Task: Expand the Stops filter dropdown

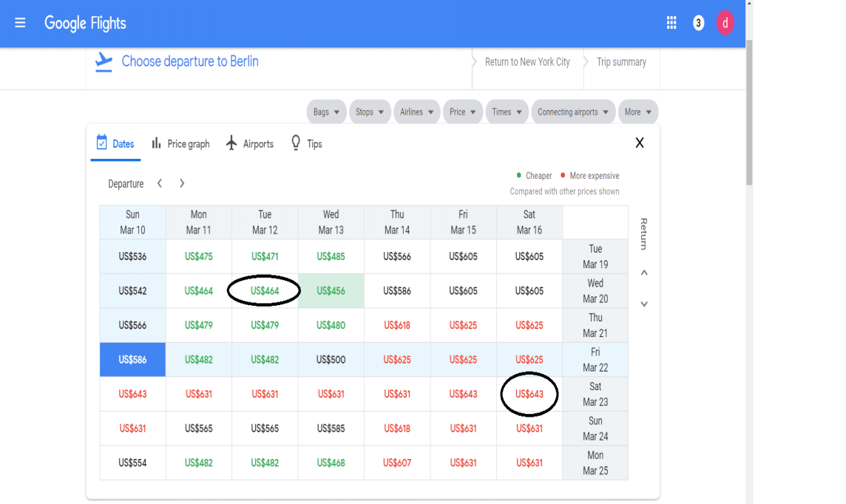Action: (370, 112)
